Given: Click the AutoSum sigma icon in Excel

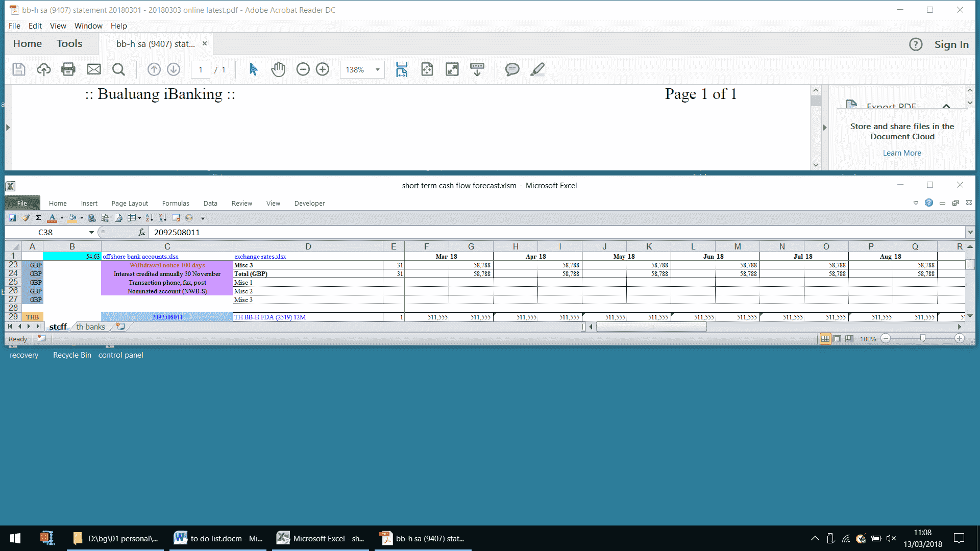Looking at the screenshot, I should (38, 218).
